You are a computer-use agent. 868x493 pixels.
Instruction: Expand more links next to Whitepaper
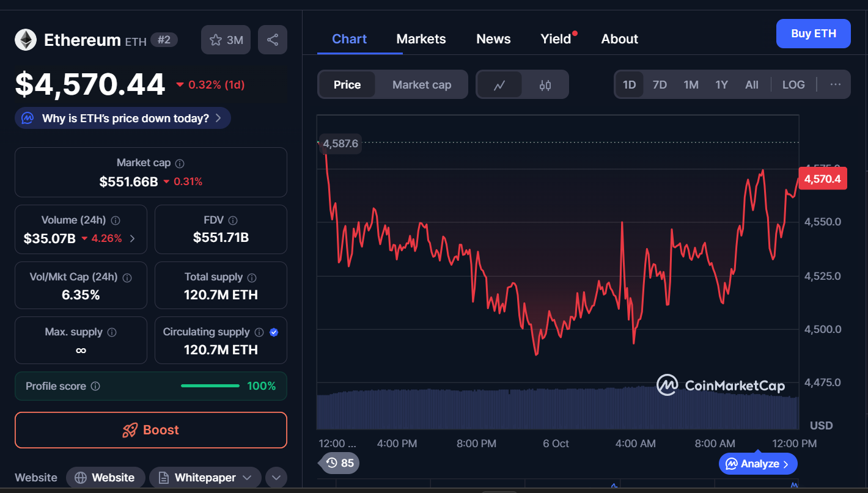pos(276,478)
